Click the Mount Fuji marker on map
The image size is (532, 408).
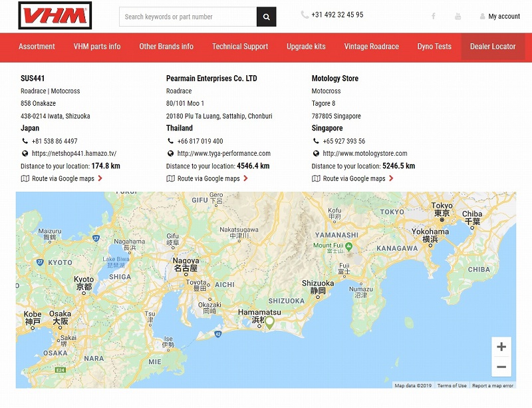(348, 246)
